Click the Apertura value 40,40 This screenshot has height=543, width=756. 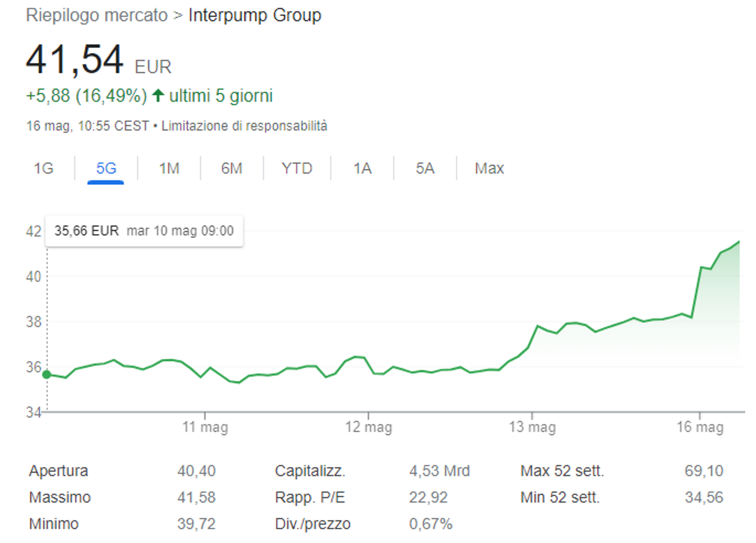[197, 471]
